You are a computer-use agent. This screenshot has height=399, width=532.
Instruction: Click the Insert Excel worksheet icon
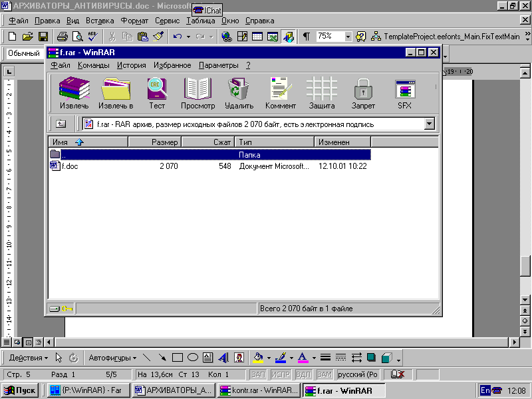pyautogui.click(x=273, y=37)
